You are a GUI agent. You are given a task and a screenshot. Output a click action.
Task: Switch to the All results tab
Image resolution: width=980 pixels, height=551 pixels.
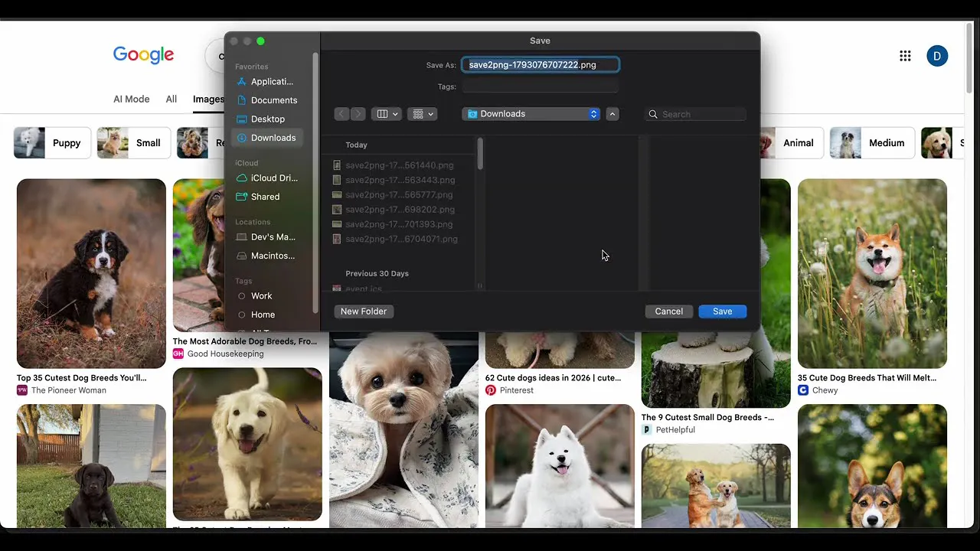171,99
